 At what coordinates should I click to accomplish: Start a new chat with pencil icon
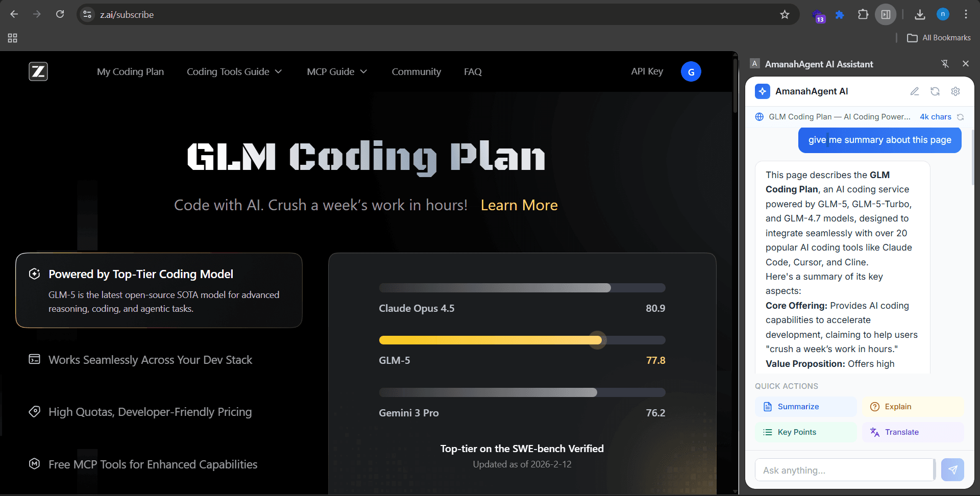point(915,91)
